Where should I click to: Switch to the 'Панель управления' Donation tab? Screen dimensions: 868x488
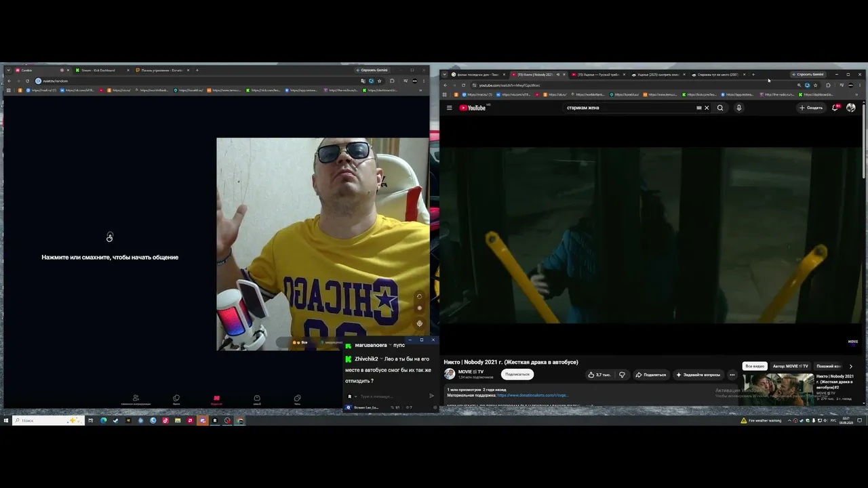pyautogui.click(x=162, y=70)
